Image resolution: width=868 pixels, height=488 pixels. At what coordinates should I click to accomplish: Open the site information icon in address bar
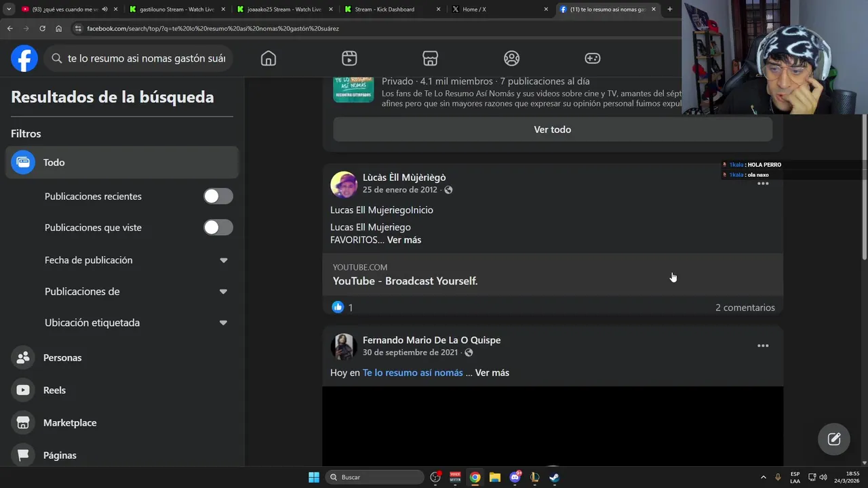pos(78,28)
